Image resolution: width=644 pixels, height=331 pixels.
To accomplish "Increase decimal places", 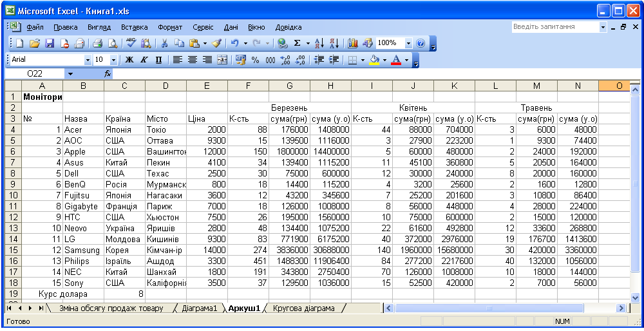I will (x=285, y=60).
